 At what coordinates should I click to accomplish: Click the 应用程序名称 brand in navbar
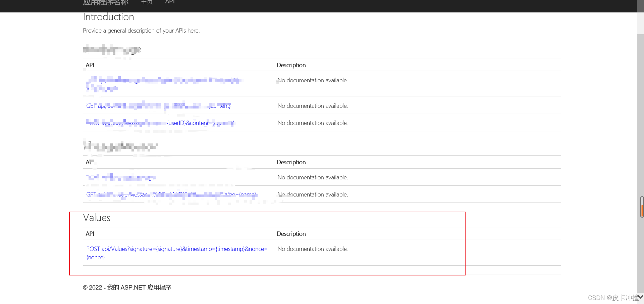106,3
